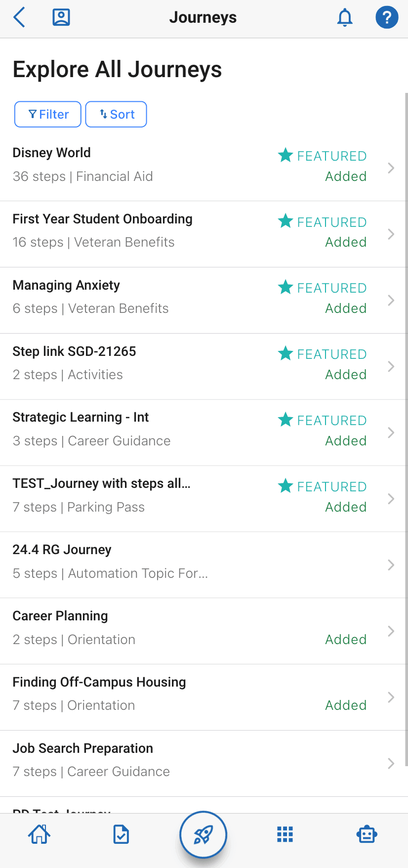Tap the rocket Journeys button
Viewport: 408px width, 868px height.
coord(203,835)
